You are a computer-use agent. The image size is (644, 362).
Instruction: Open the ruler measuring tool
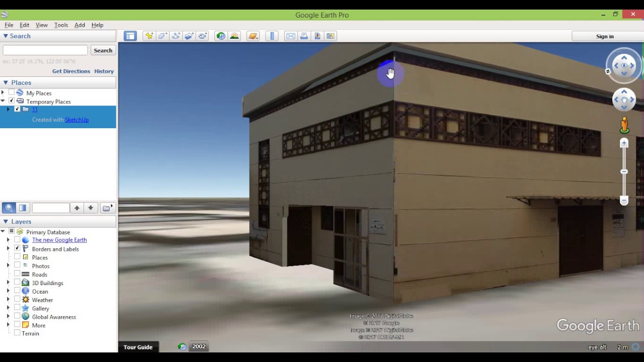272,36
